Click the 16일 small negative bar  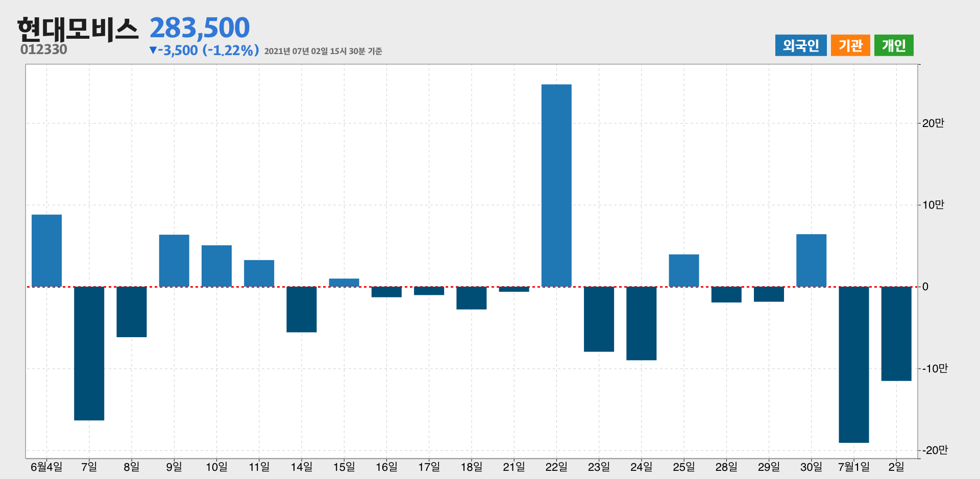pos(386,292)
